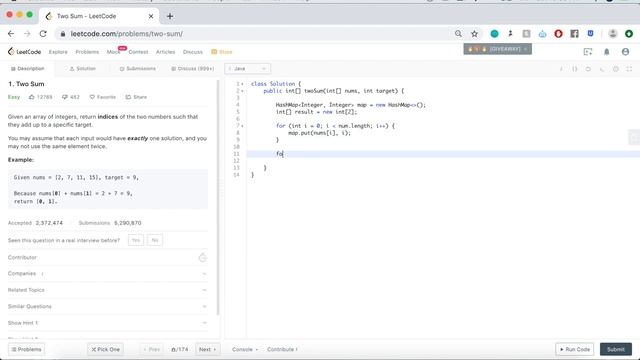Click the green circular extension icon
Viewport: 640px width, 360px height.
pos(494,34)
